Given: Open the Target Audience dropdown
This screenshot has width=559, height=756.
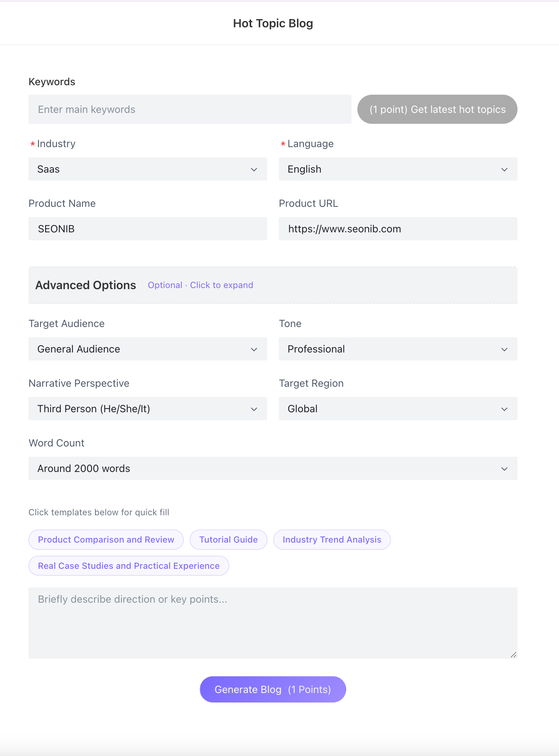Looking at the screenshot, I should (x=147, y=349).
